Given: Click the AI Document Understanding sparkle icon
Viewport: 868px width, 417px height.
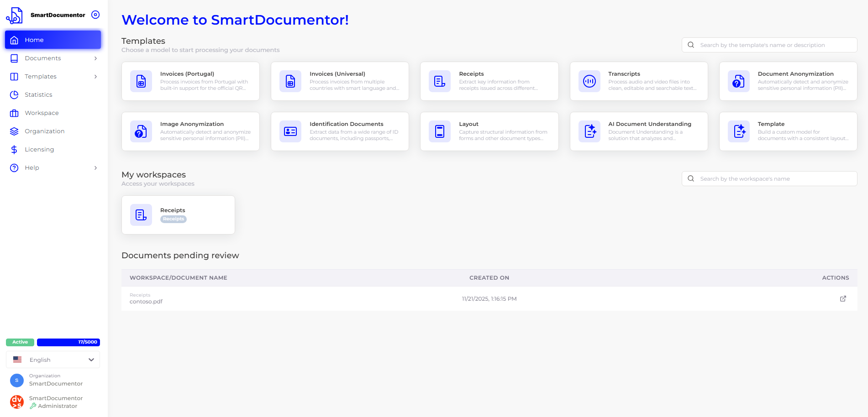Looking at the screenshot, I should click(x=589, y=131).
